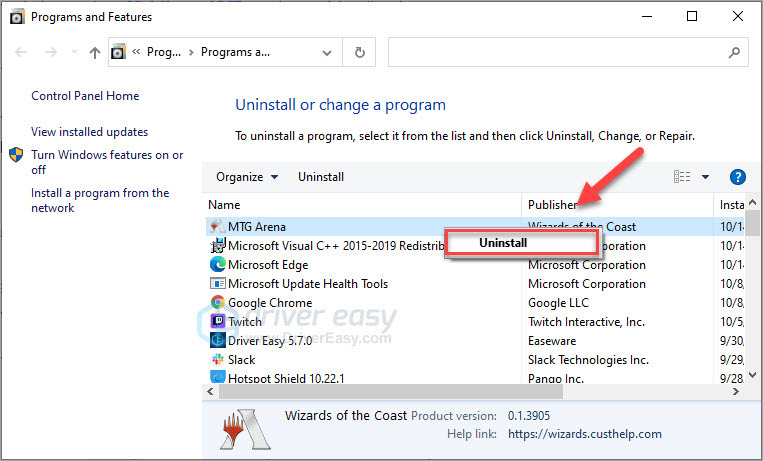Click the horizontal scrollbar thumb
Screen dimensions: 763x461
tap(390, 391)
